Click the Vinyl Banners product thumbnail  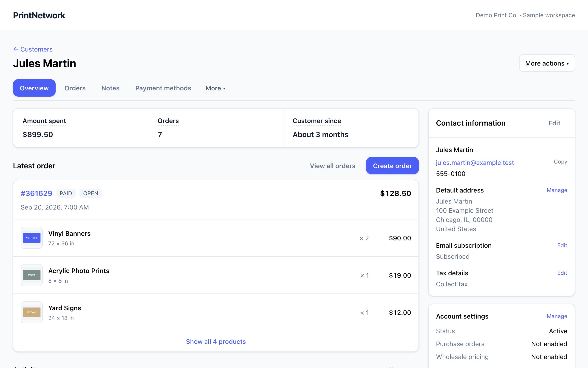click(32, 238)
